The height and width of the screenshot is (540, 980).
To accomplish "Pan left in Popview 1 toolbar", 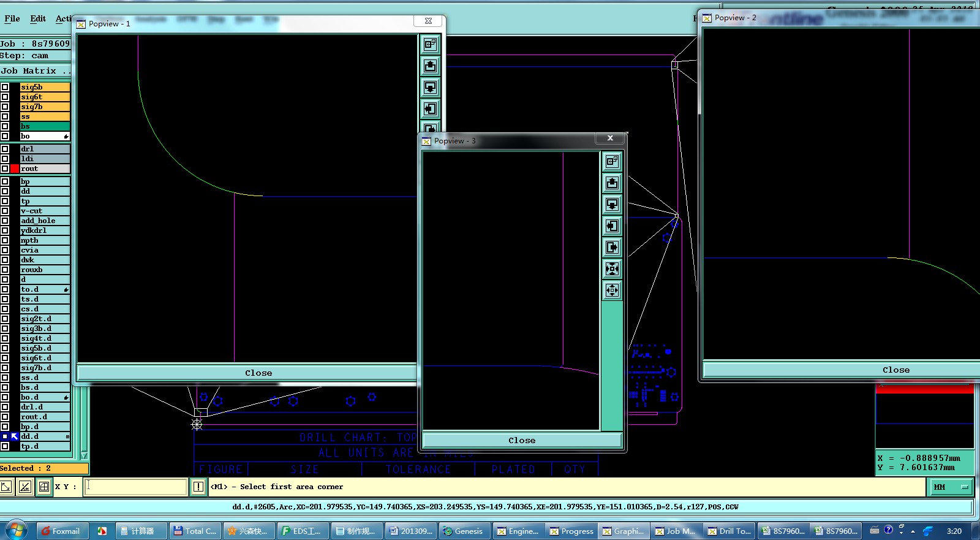I will coord(430,108).
